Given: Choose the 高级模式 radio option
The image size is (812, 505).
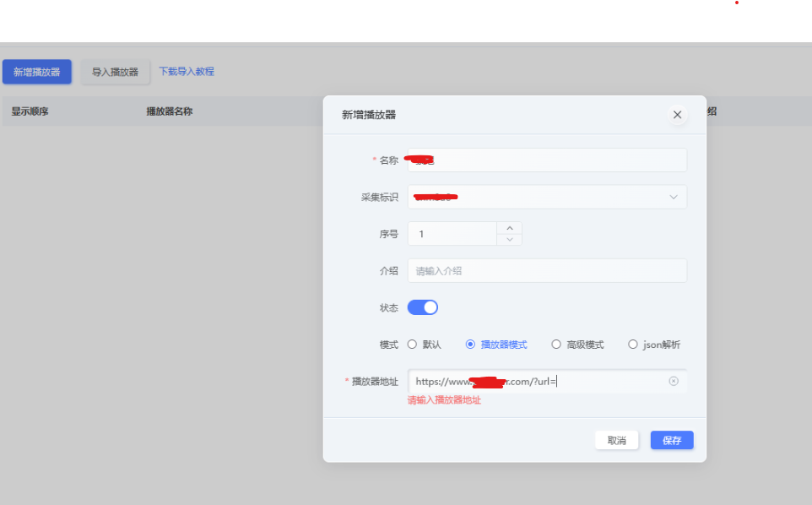Looking at the screenshot, I should tap(555, 345).
